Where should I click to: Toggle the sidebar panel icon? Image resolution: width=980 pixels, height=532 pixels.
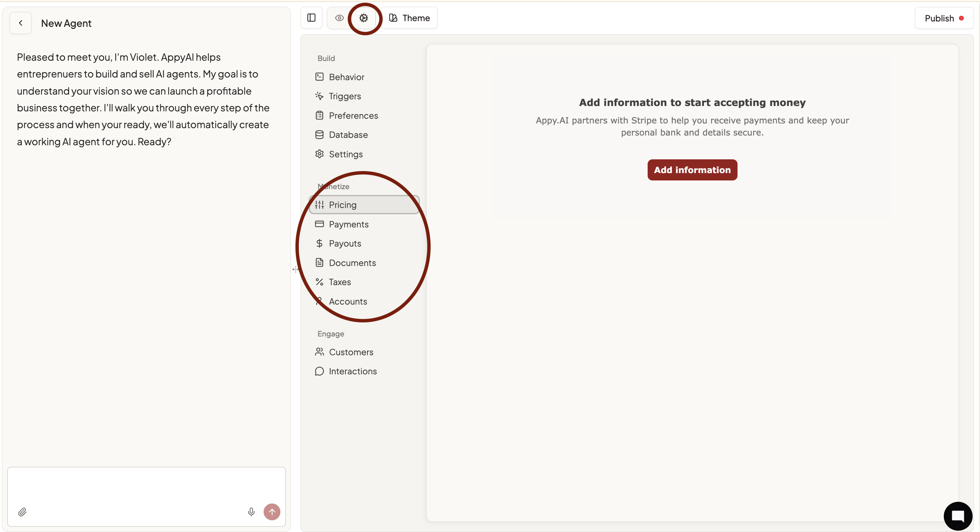(311, 18)
